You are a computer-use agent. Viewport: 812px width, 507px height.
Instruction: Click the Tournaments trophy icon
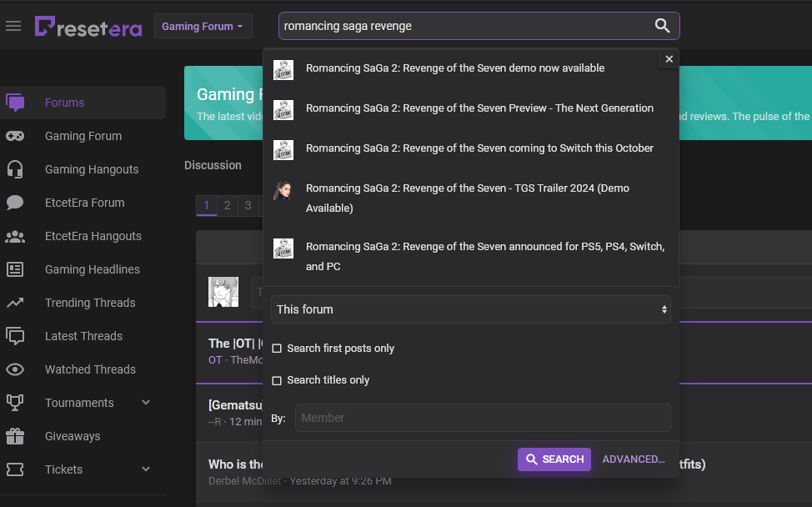point(15,403)
